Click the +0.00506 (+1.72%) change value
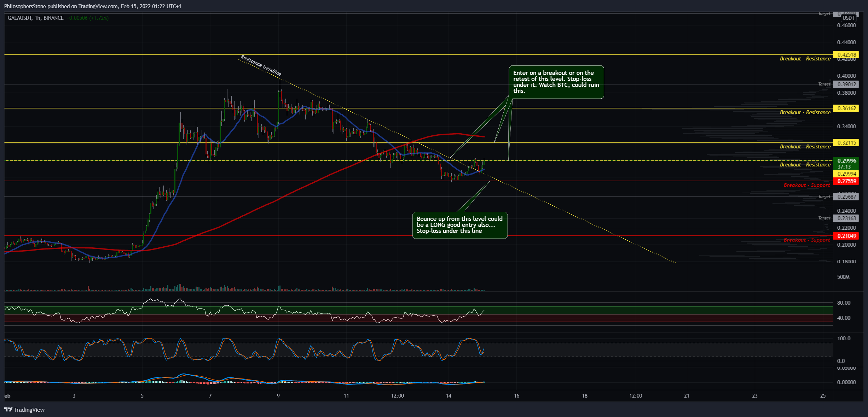This screenshot has height=417, width=868. click(x=87, y=18)
